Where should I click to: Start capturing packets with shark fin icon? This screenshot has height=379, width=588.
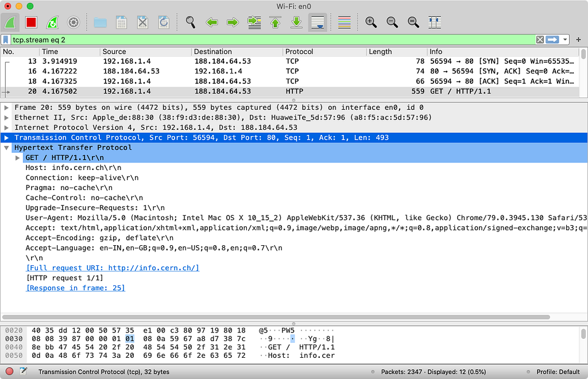(x=10, y=22)
